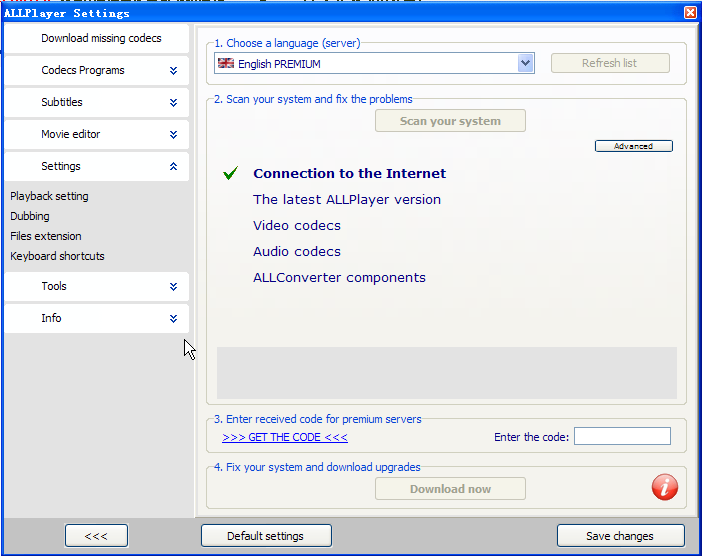The height and width of the screenshot is (556, 702).
Task: Select the Info menu label
Action: (x=51, y=318)
